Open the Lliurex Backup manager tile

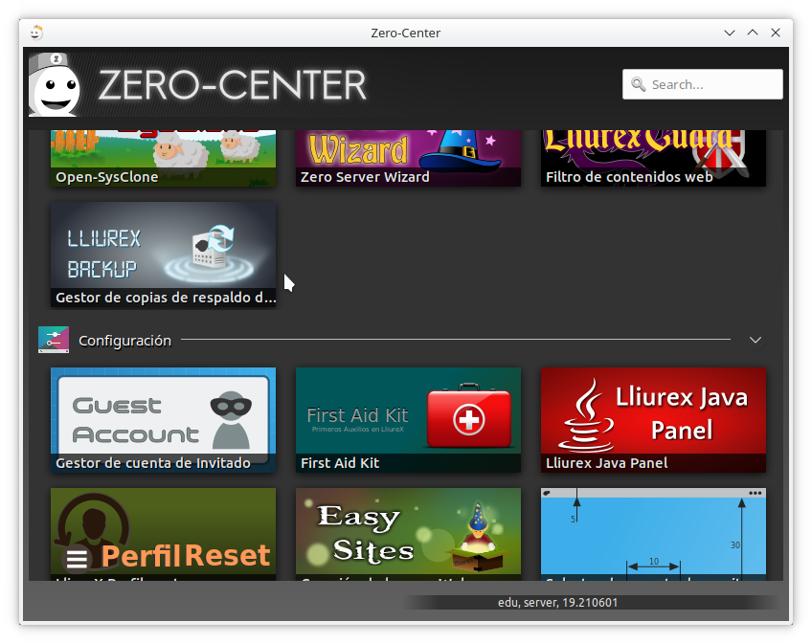163,255
